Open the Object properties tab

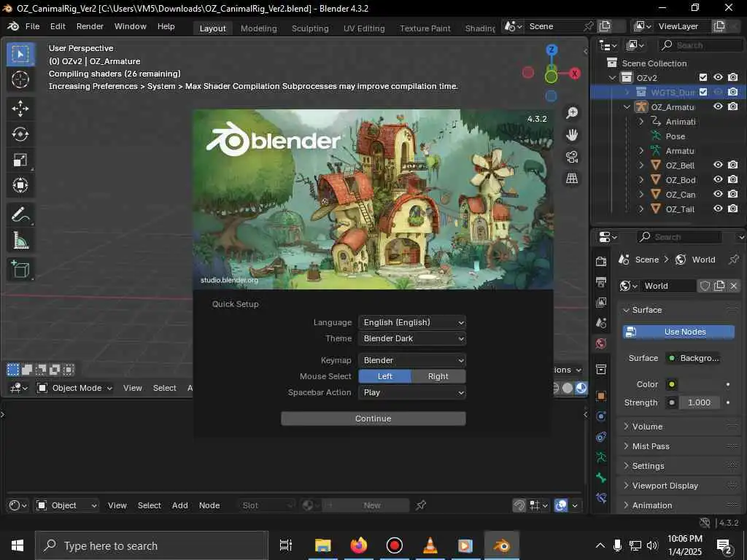(x=601, y=396)
